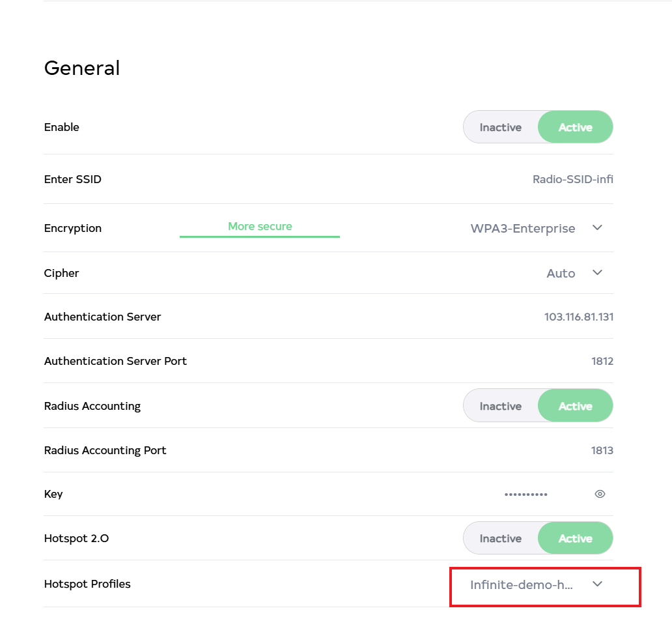Set Hotspot 2.0 to Inactive
Screen dimensions: 672x619
coord(500,538)
